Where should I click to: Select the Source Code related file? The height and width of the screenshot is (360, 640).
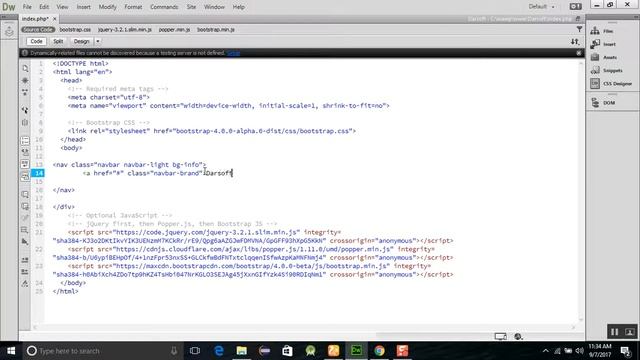[x=38, y=29]
